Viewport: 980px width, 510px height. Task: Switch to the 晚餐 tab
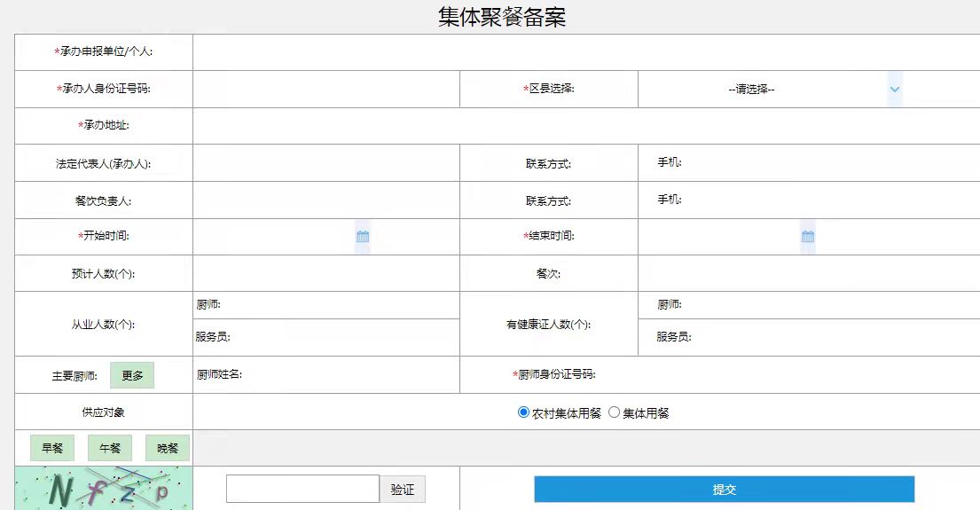168,448
